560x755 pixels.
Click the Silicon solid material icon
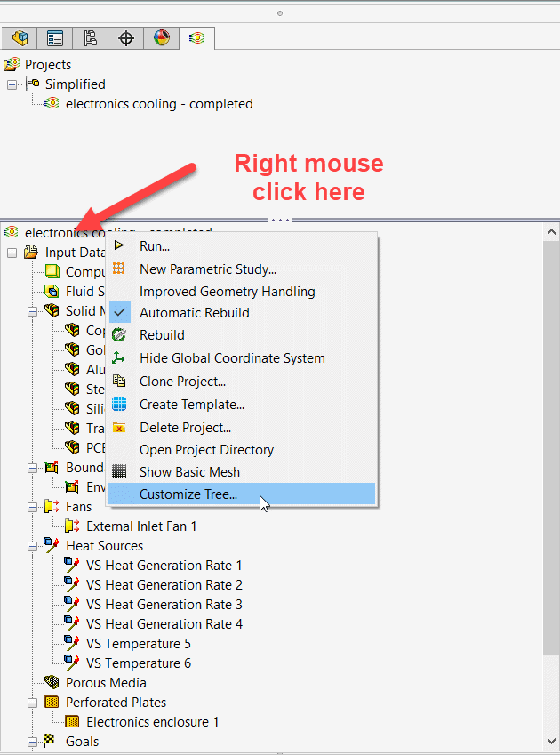pyautogui.click(x=72, y=409)
